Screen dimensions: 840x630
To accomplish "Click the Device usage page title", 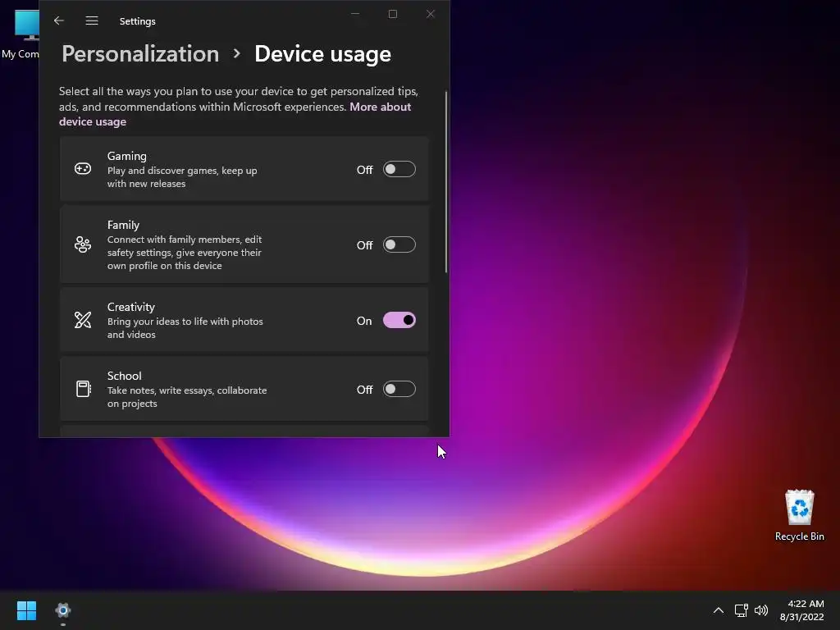I will point(322,54).
